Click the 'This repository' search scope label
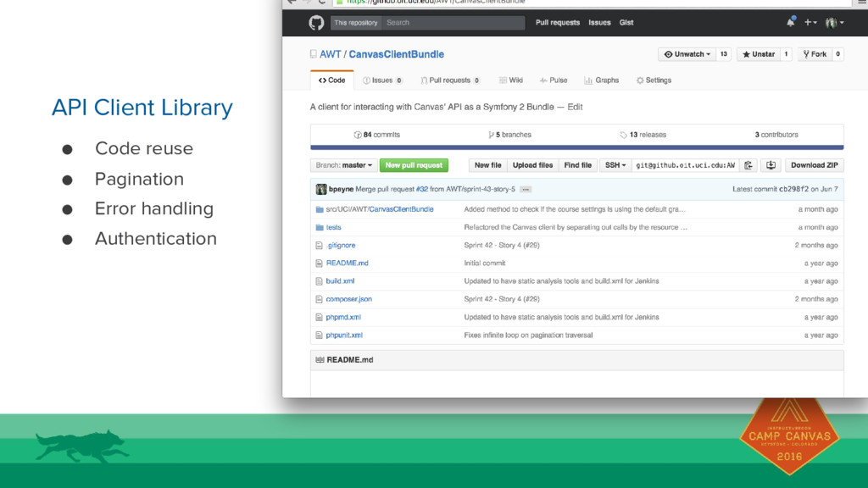Image resolution: width=868 pixels, height=488 pixels. coord(356,23)
